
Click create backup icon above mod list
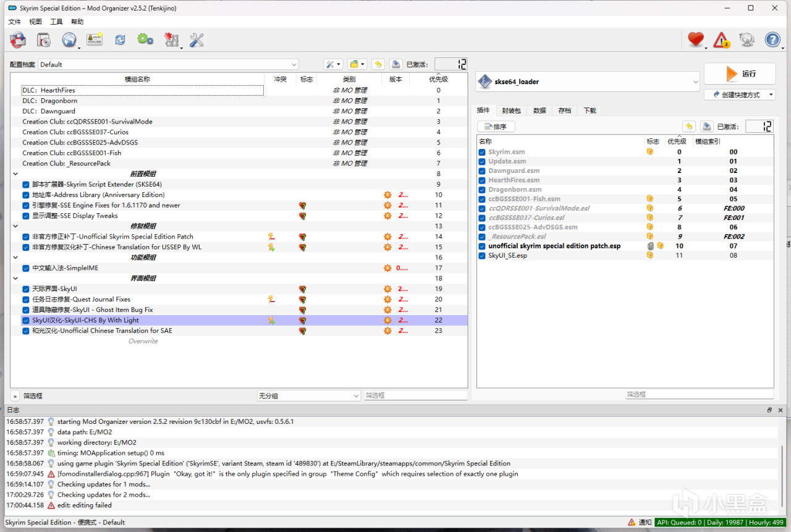click(x=395, y=64)
